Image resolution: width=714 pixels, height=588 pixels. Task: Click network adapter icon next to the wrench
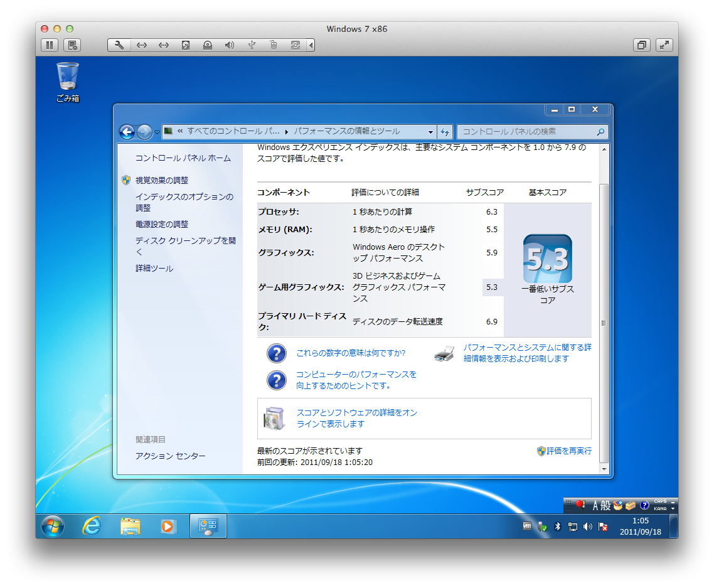pos(142,45)
